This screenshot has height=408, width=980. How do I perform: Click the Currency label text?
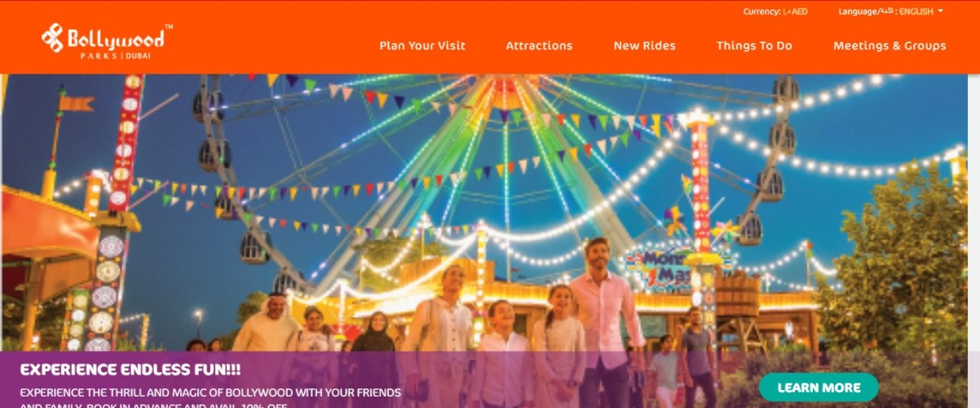pyautogui.click(x=761, y=11)
